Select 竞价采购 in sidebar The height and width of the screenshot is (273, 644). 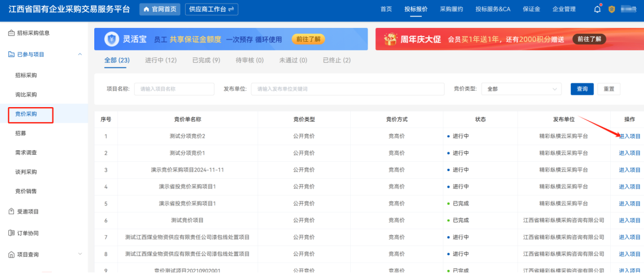tap(26, 114)
